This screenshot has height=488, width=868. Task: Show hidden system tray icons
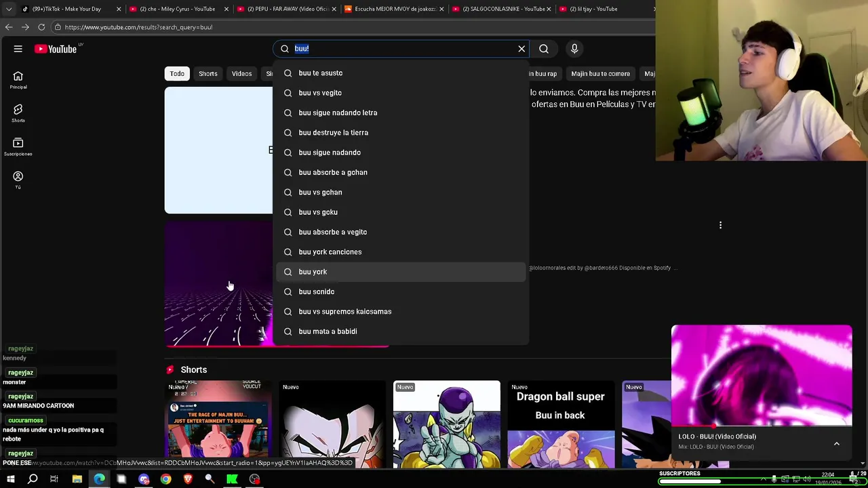(x=764, y=479)
